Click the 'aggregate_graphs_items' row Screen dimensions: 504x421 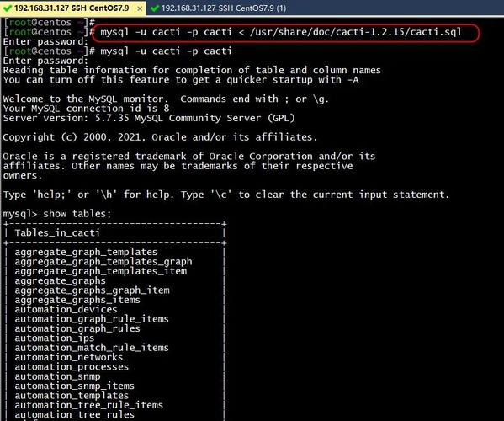(77, 300)
